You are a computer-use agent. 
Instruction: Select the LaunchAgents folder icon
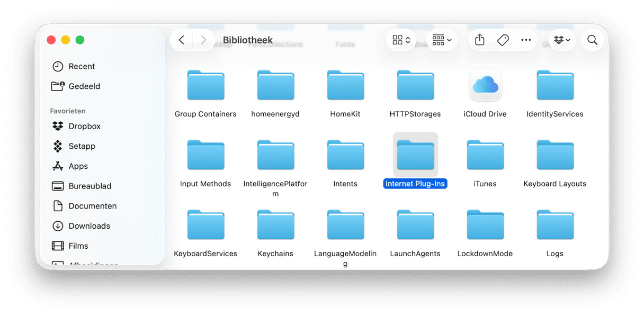[x=415, y=225]
